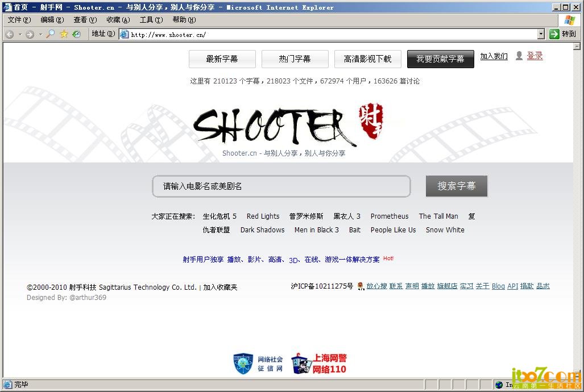This screenshot has height=392, width=584.
Task: Open the 旗舰店 footer link
Action: pos(447,286)
